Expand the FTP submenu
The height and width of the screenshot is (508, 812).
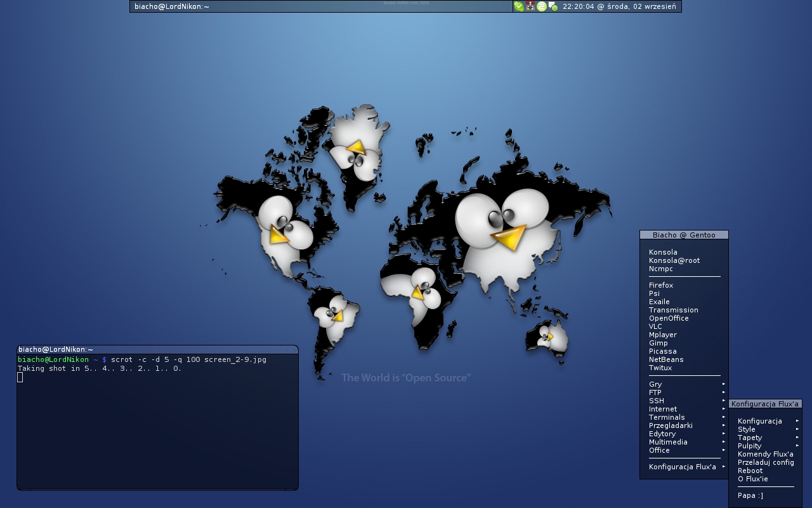point(684,392)
